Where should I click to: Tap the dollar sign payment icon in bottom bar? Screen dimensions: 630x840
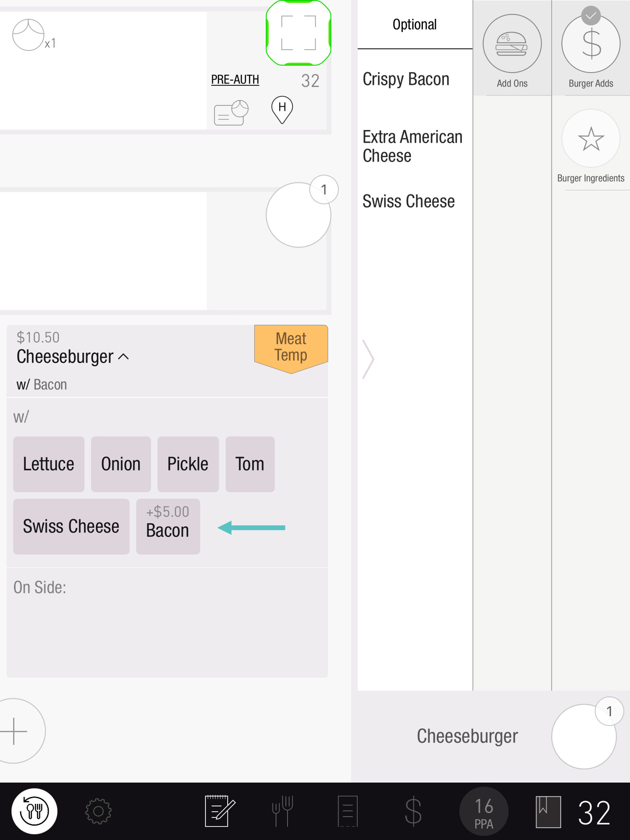(413, 811)
